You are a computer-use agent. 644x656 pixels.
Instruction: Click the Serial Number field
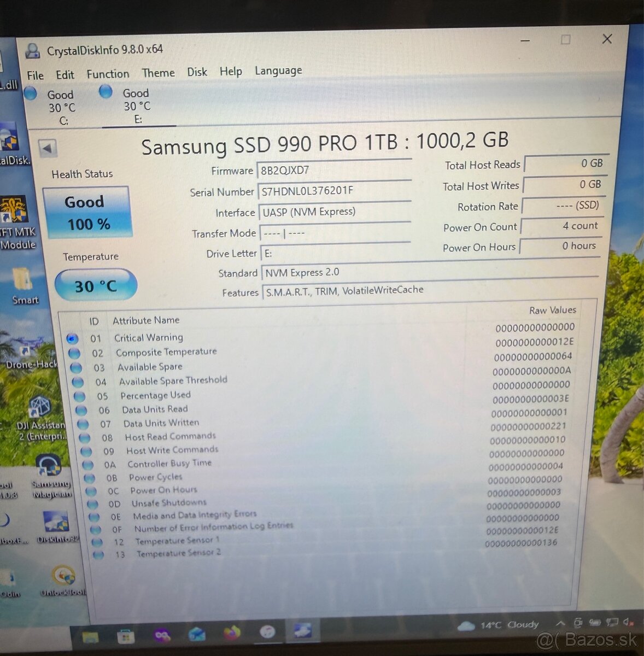pos(335,191)
